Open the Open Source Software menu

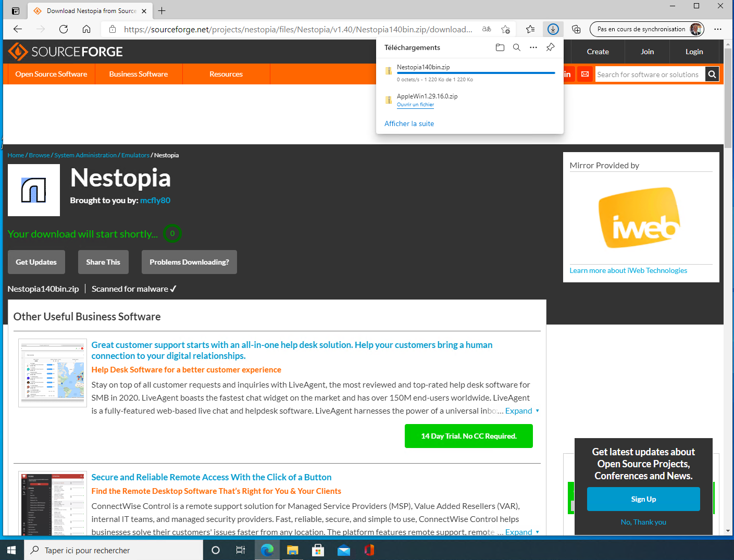click(x=51, y=74)
